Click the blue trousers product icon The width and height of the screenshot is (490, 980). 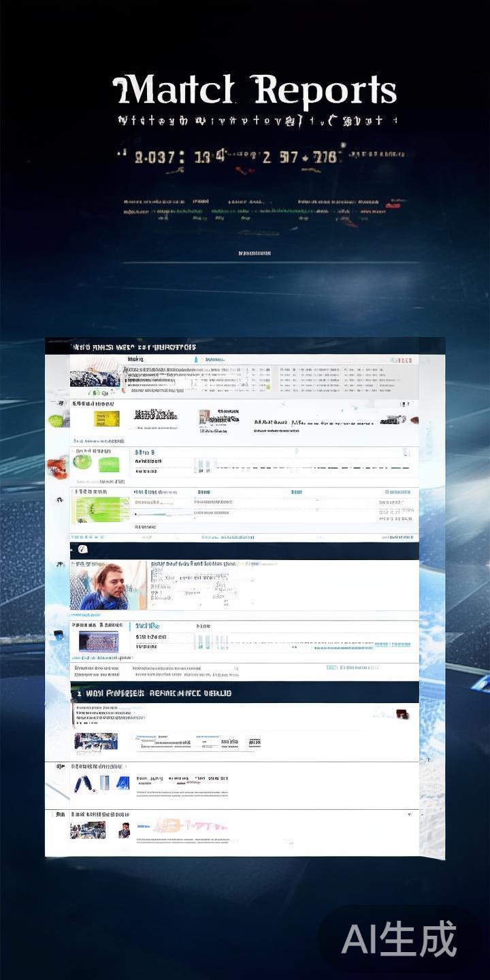pyautogui.click(x=83, y=783)
